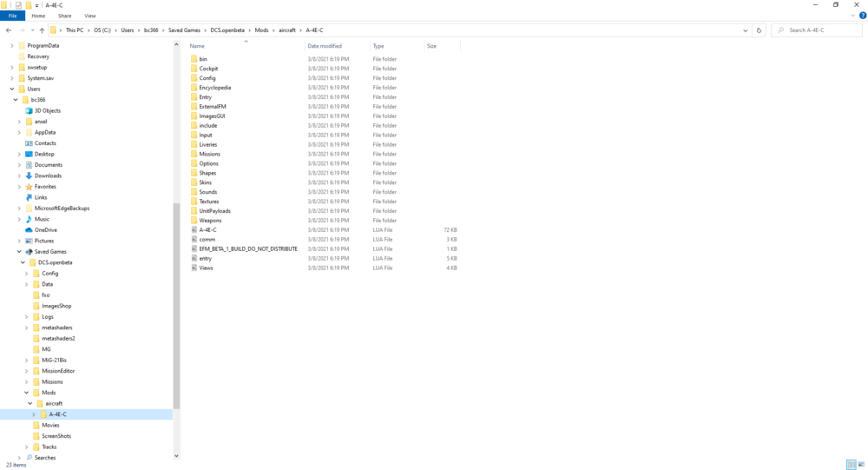Collapse the DCS.openbeta tree node
868x470 pixels.
(23, 262)
